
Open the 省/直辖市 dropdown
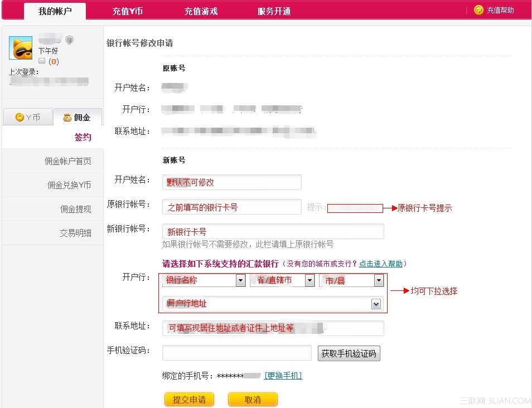coord(309,280)
